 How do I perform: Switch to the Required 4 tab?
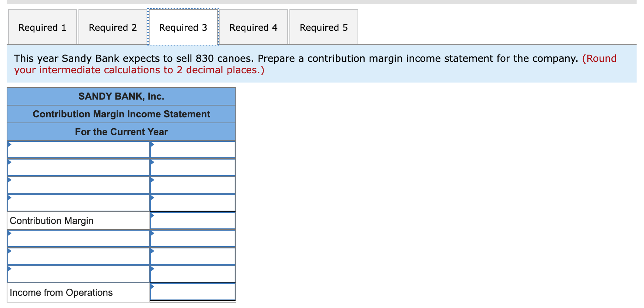[254, 27]
